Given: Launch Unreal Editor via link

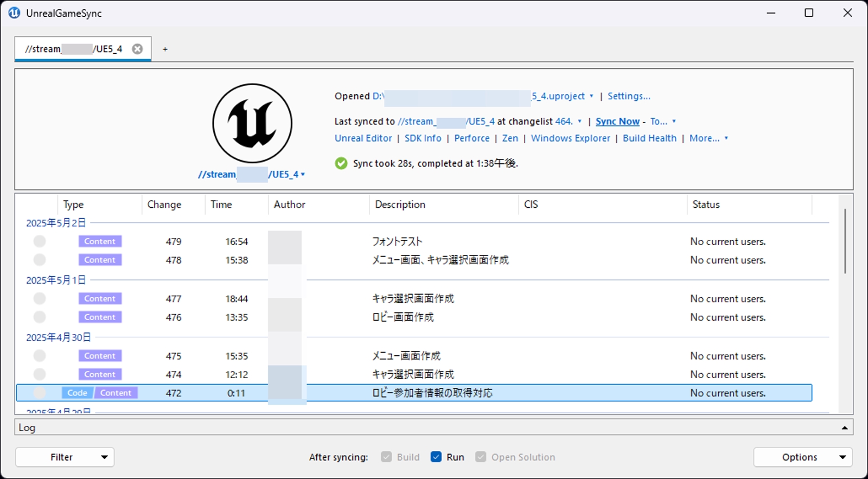Looking at the screenshot, I should click(x=363, y=138).
